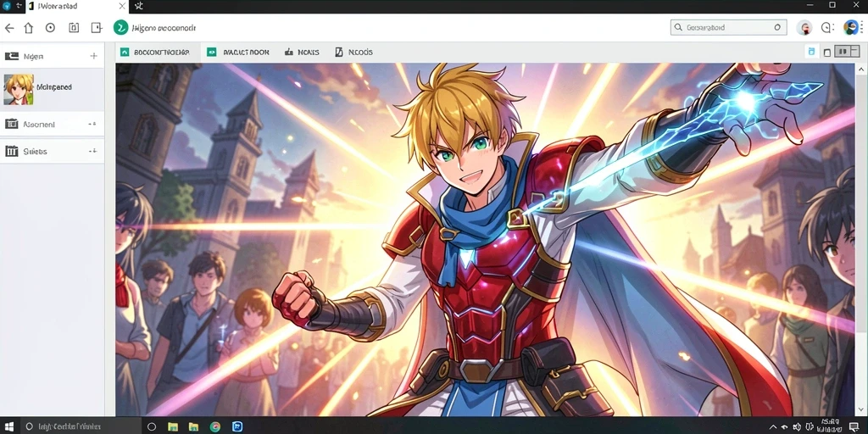Click the blue icon above image corner
This screenshot has width=868, height=434.
pyautogui.click(x=811, y=52)
